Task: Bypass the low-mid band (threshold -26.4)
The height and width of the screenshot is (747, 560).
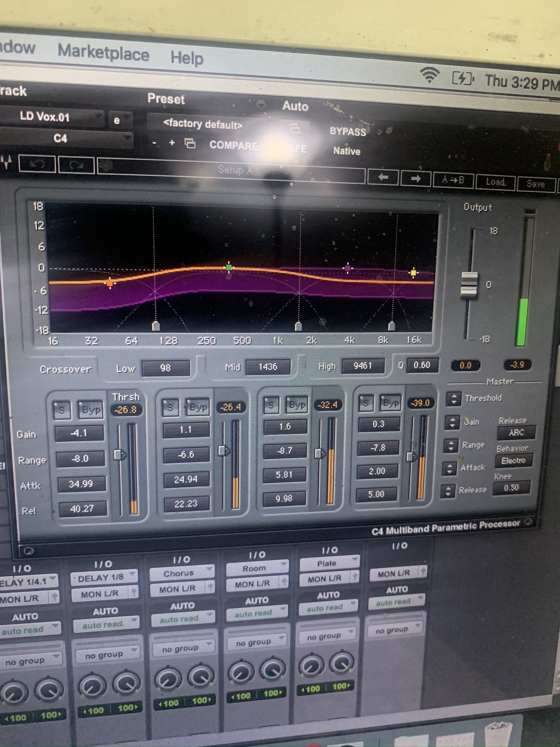Action: [198, 407]
